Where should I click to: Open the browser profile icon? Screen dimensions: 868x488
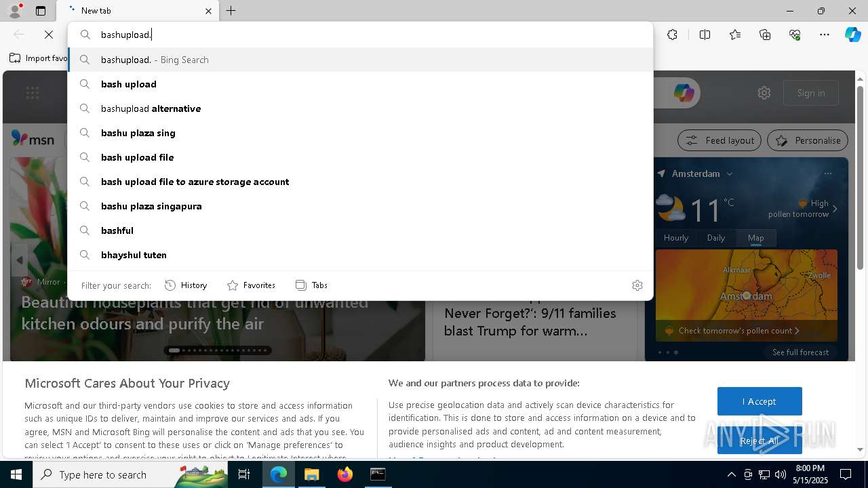coord(15,10)
